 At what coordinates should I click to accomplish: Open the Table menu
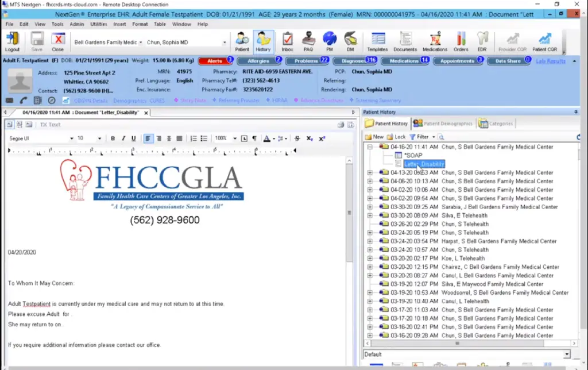pyautogui.click(x=160, y=24)
